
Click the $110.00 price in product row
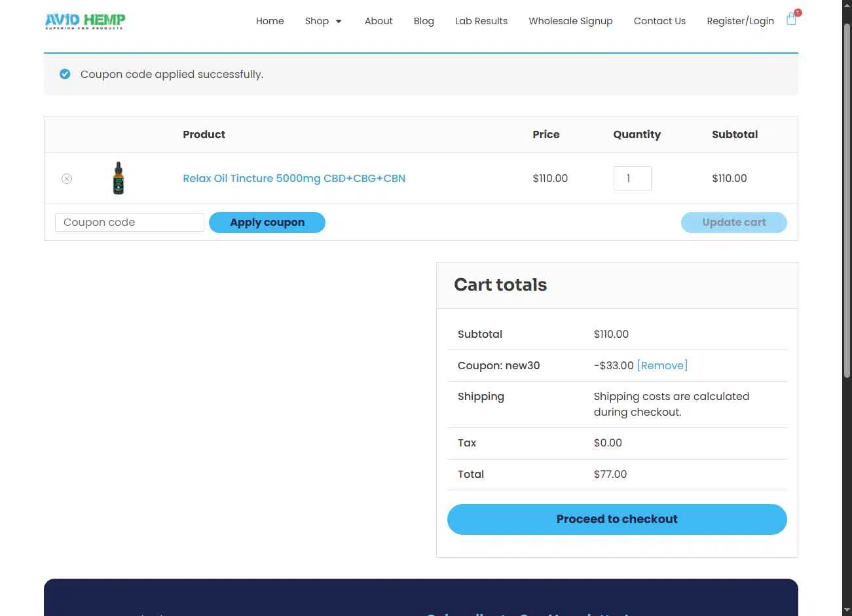click(550, 178)
